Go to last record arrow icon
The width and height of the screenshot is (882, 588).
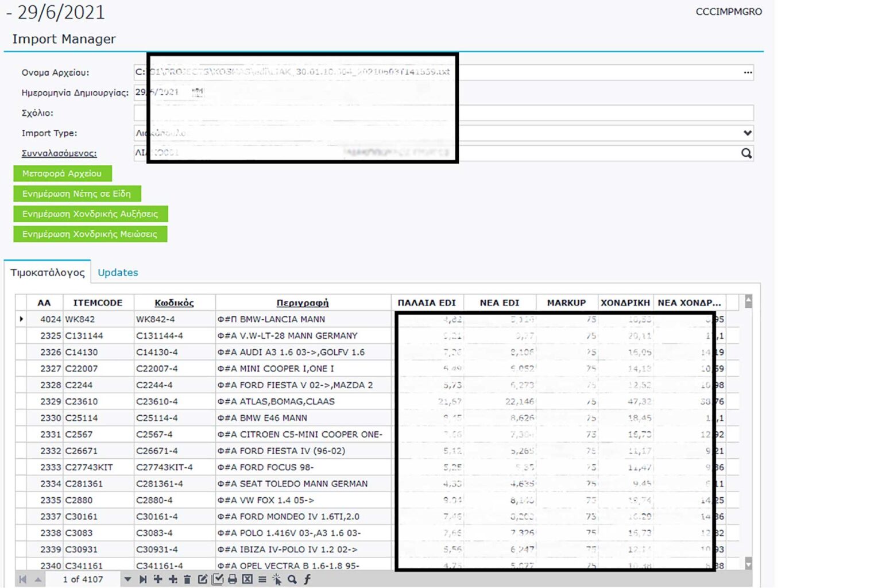click(x=143, y=579)
